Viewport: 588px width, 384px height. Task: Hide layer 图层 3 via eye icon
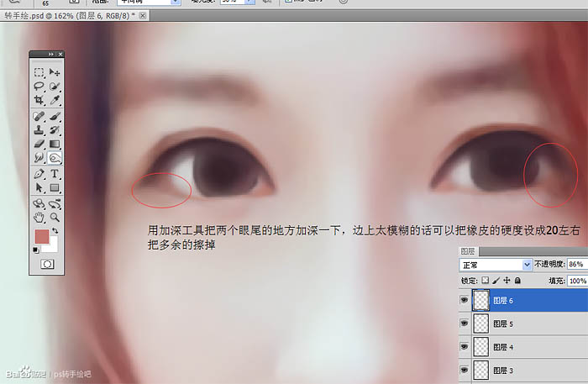(465, 370)
